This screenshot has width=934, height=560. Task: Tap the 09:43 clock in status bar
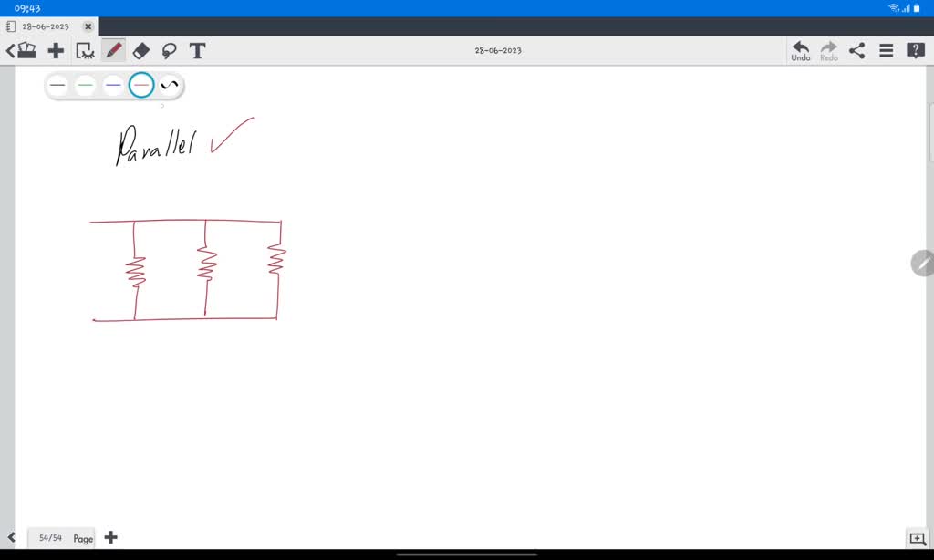click(27, 8)
